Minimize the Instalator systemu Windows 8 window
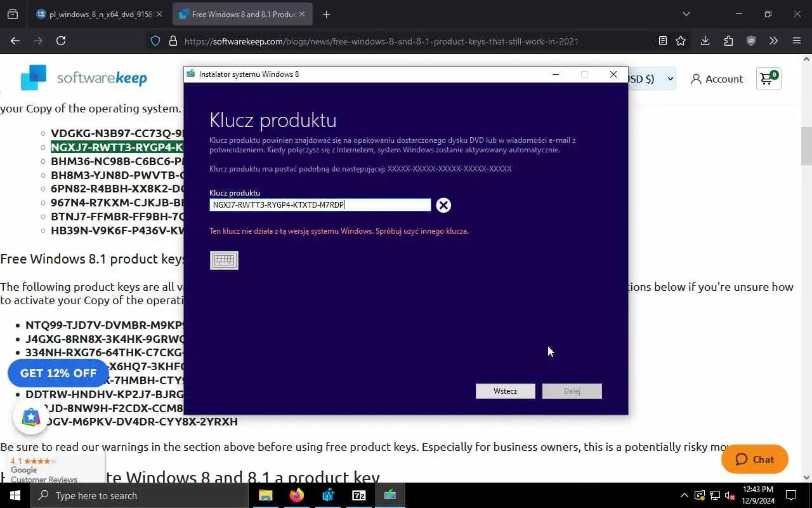The image size is (812, 508). (556, 74)
